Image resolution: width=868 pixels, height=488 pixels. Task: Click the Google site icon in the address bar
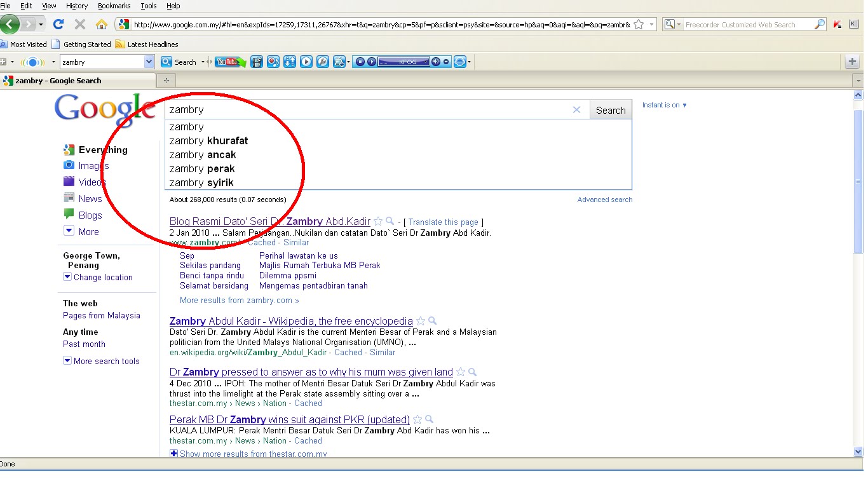(124, 24)
